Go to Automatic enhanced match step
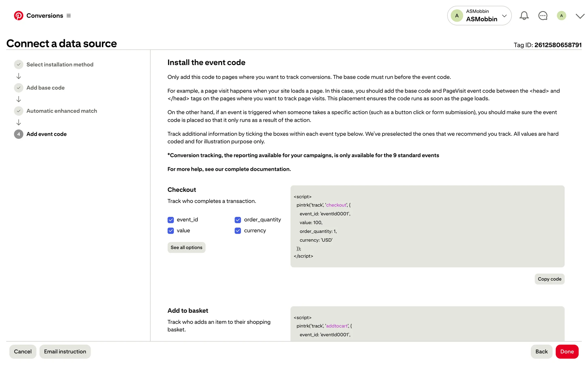 tap(62, 111)
